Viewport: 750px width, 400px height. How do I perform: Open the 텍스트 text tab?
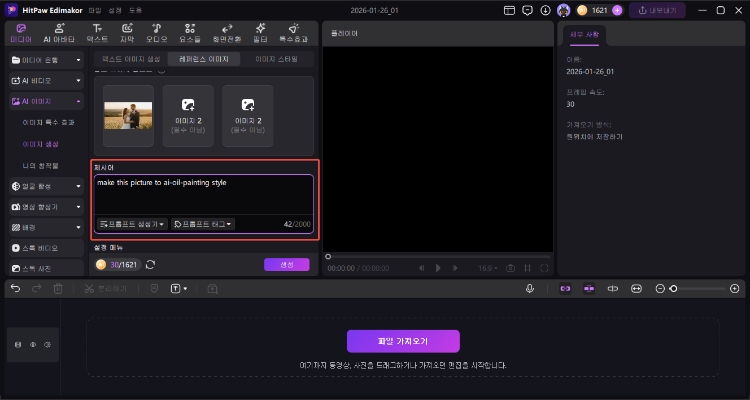(97, 33)
